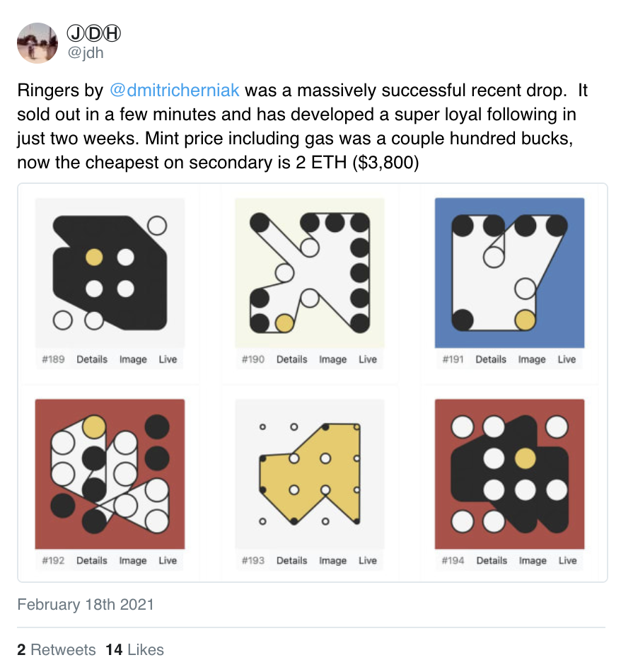Open Ringers #191 blue background thumbnail

(509, 272)
